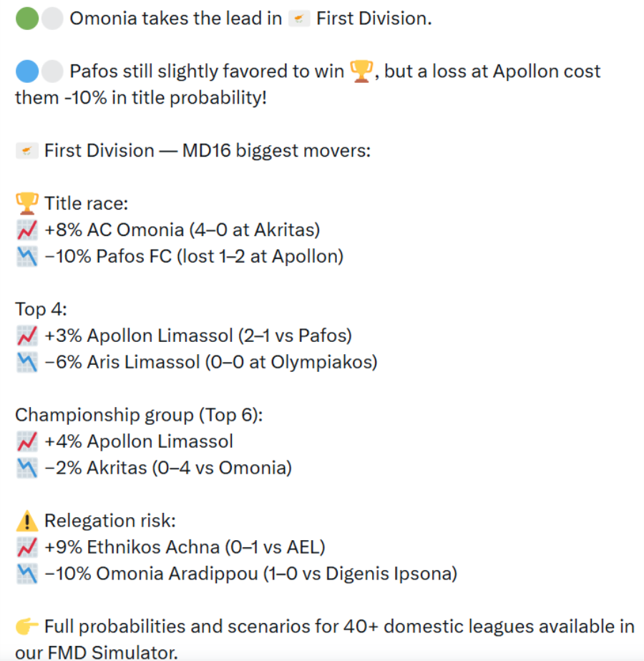Image resolution: width=644 pixels, height=661 pixels.
Task: Click the rising chart emoji beside +3% Apollon Limassol
Action: (26, 336)
